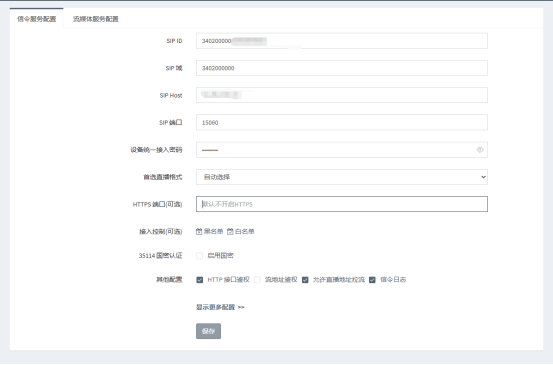Switch to the 信令服务配置 tab
The image size is (553, 365).
37,19
